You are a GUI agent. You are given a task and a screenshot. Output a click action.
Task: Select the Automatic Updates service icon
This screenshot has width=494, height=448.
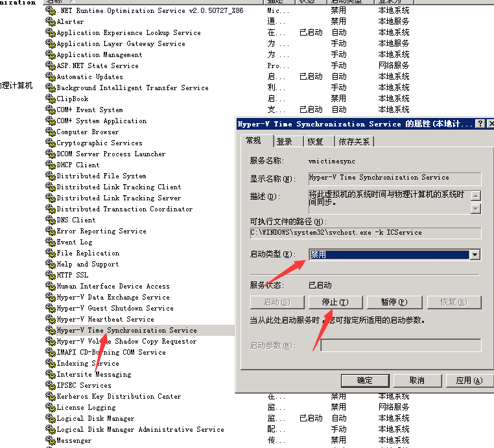click(x=51, y=77)
